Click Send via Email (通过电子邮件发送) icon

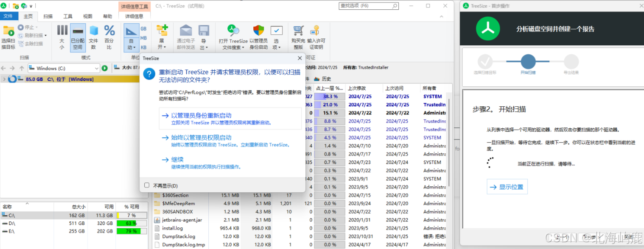[x=186, y=30]
